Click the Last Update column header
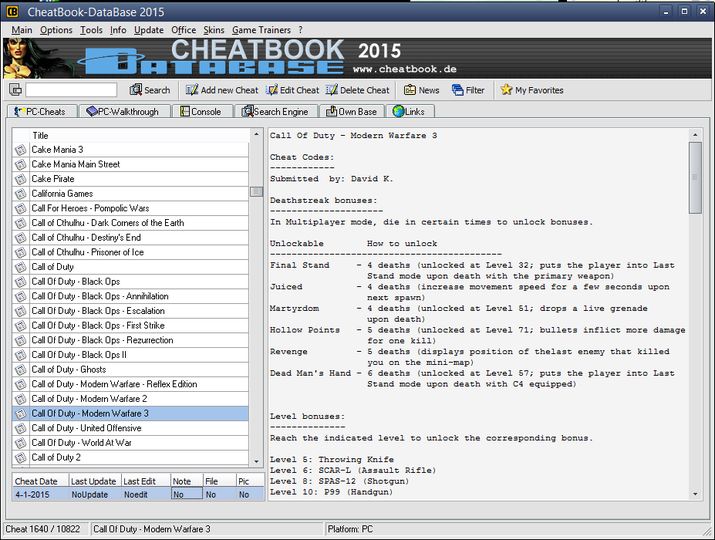This screenshot has height=540, width=715. (x=95, y=481)
